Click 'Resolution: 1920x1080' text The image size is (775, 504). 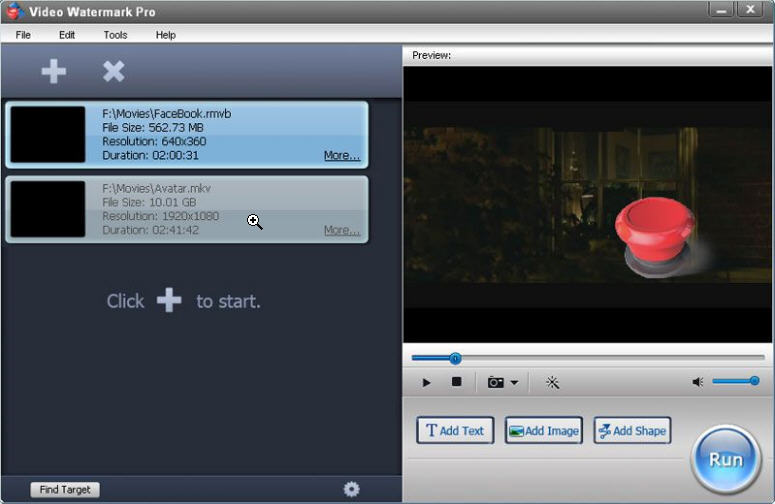click(161, 216)
